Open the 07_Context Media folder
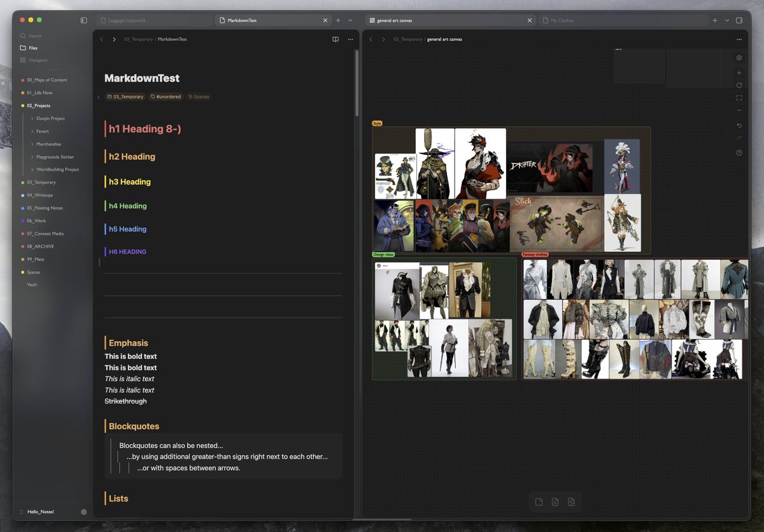This screenshot has height=532, width=764. click(x=45, y=234)
